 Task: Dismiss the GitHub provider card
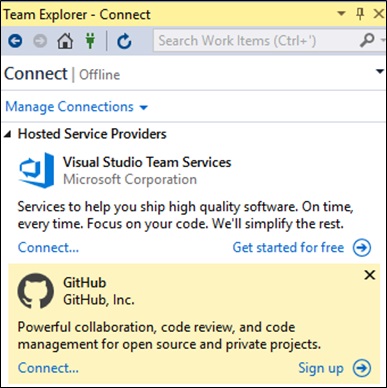tap(370, 275)
